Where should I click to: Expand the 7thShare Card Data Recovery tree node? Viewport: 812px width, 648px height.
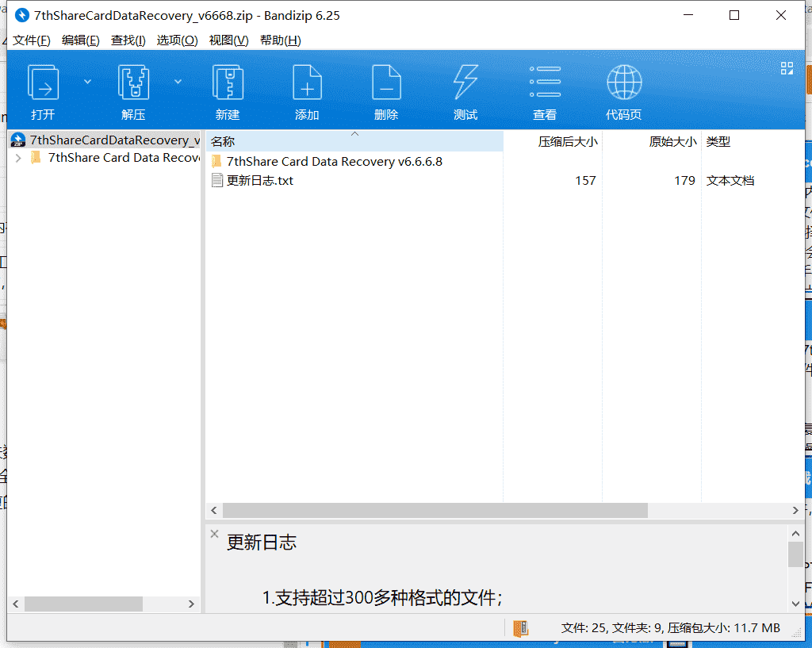pos(19,158)
